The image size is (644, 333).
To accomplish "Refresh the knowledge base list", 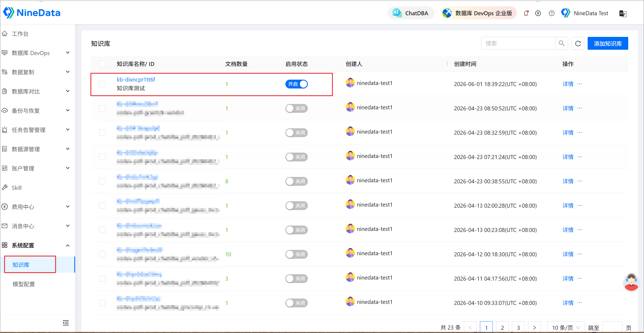I will tap(578, 43).
